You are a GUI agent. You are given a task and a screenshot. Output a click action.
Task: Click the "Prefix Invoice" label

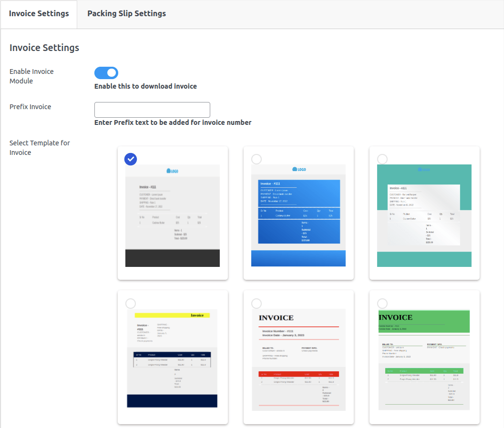[30, 107]
